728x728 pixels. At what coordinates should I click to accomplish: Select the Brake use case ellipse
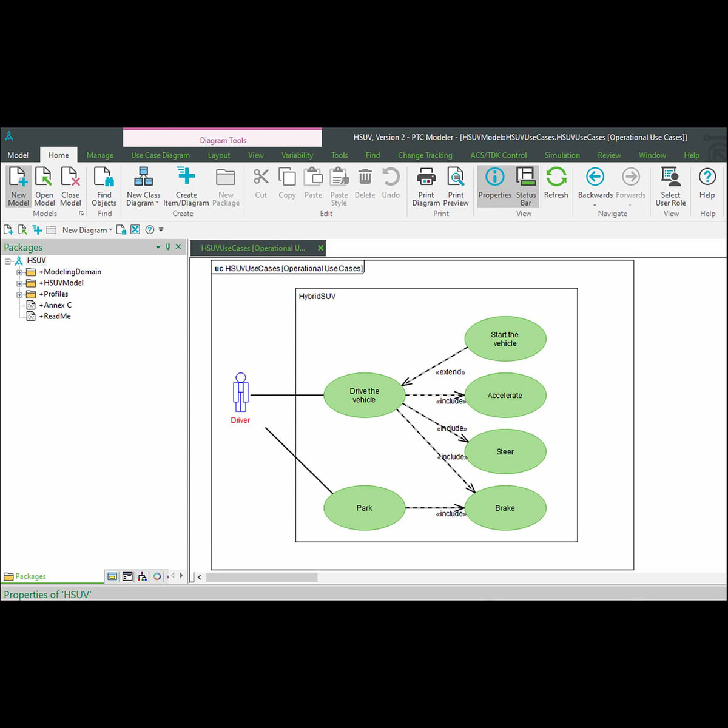(505, 508)
